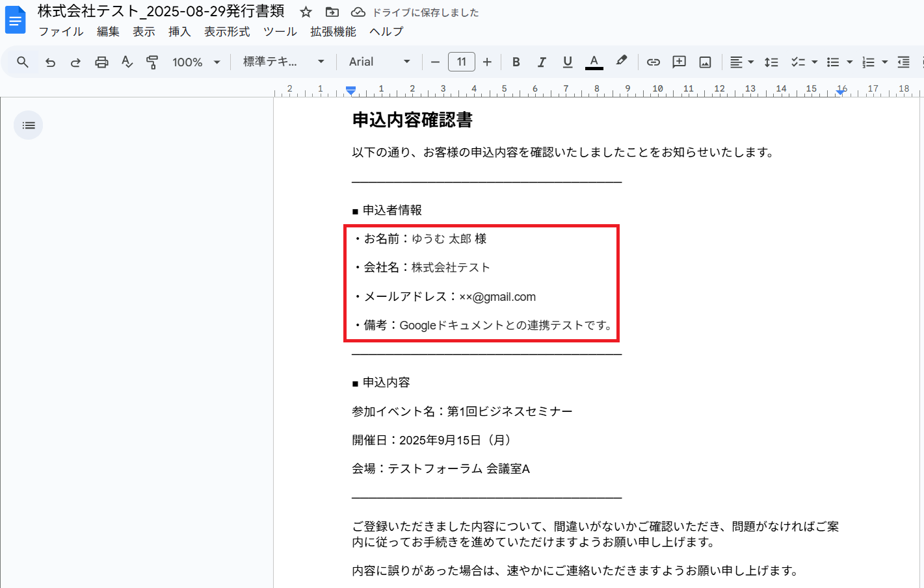The width and height of the screenshot is (924, 588).
Task: Activate the paint format tool
Action: (x=152, y=62)
